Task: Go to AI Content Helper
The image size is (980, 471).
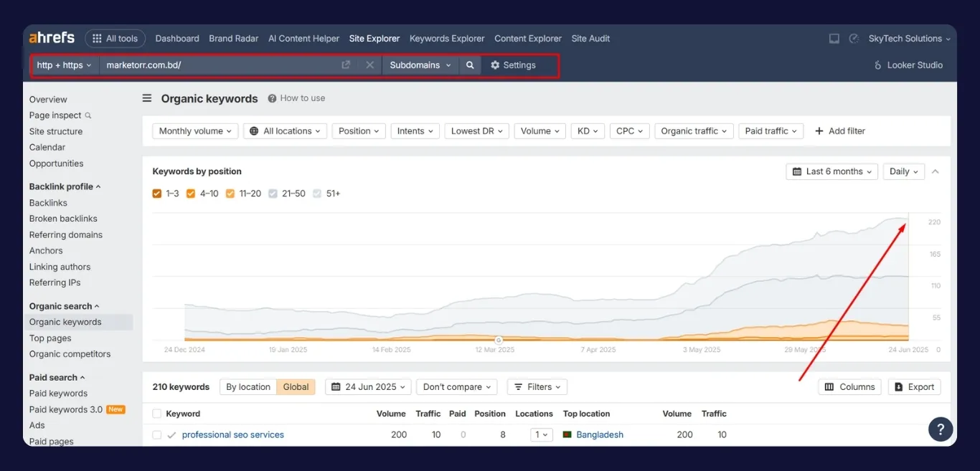Action: coord(303,39)
